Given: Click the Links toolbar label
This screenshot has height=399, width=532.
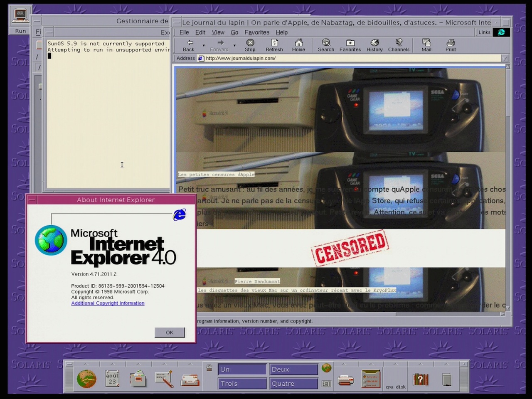Looking at the screenshot, I should tap(484, 32).
